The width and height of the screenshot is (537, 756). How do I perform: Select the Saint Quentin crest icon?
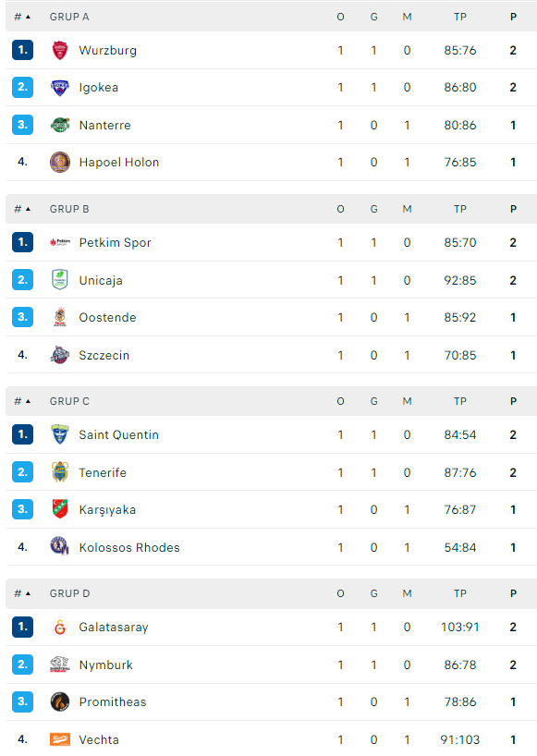[x=60, y=434]
